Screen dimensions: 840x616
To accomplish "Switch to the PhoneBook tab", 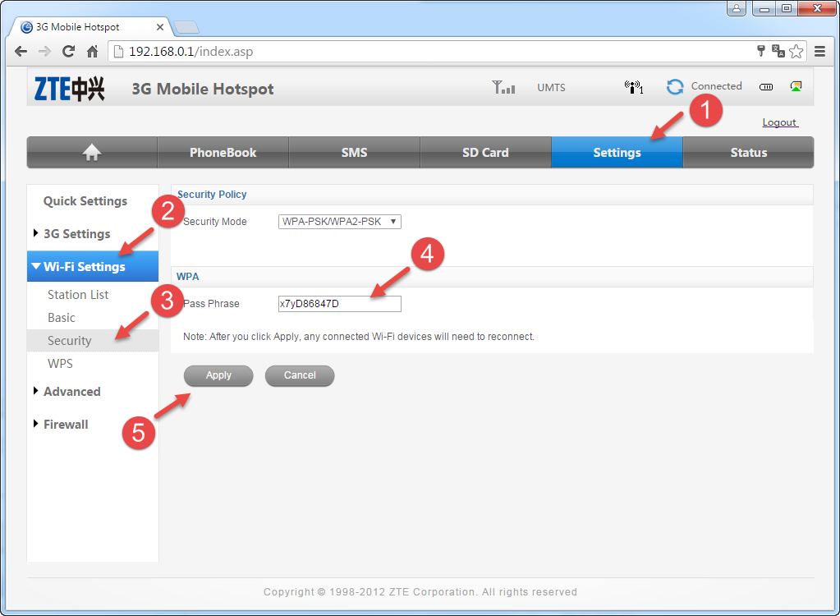I will pos(223,153).
